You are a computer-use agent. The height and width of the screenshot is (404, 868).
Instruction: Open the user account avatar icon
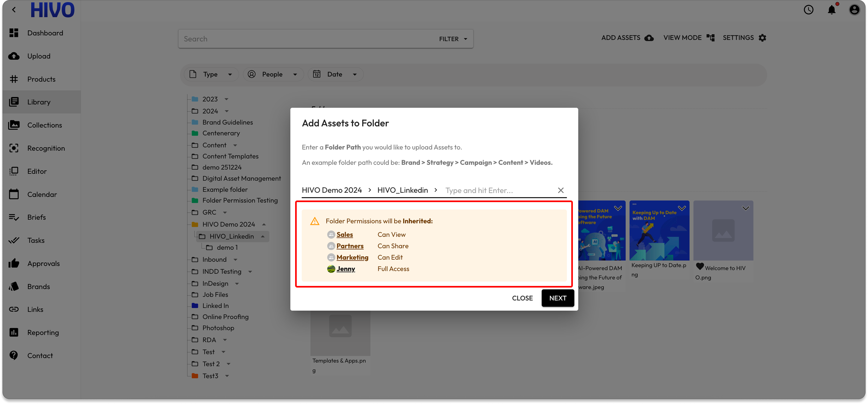point(854,10)
